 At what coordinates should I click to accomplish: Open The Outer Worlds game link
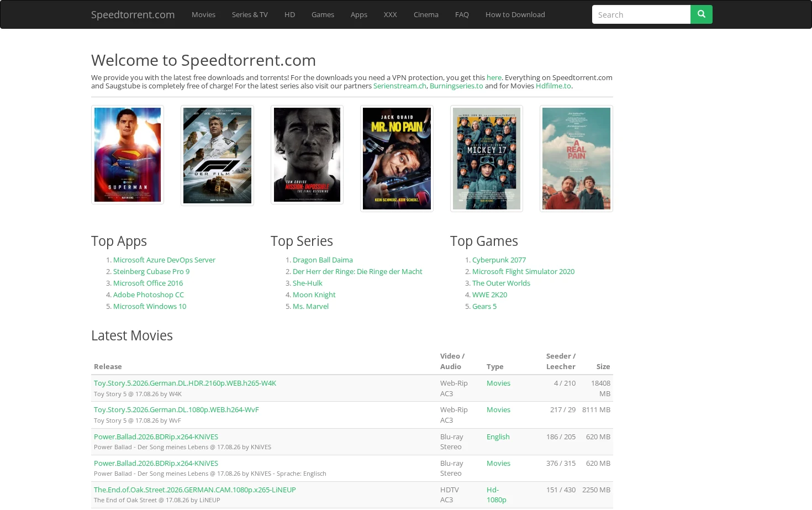[501, 283]
